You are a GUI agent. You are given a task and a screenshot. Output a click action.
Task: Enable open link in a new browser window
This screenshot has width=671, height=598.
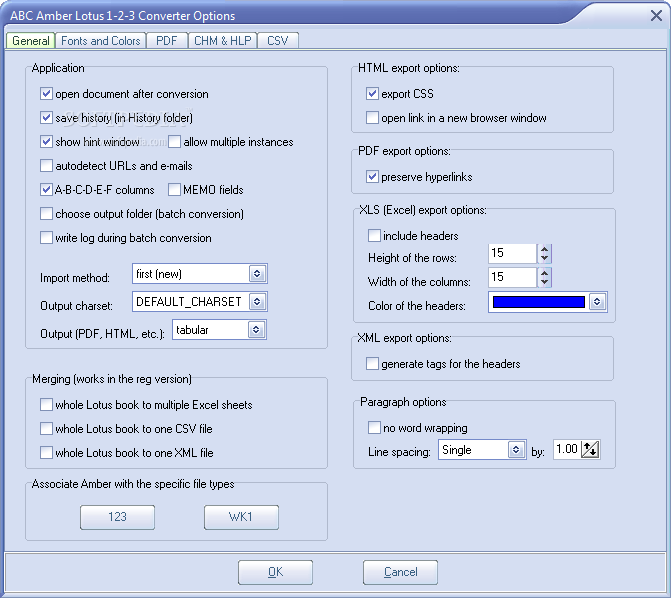(x=372, y=118)
